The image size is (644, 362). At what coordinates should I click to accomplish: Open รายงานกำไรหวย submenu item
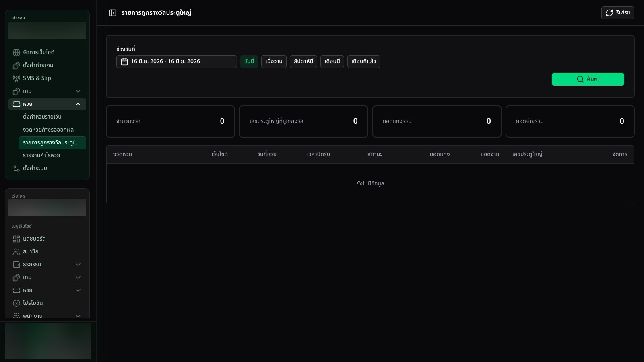[52, 156]
